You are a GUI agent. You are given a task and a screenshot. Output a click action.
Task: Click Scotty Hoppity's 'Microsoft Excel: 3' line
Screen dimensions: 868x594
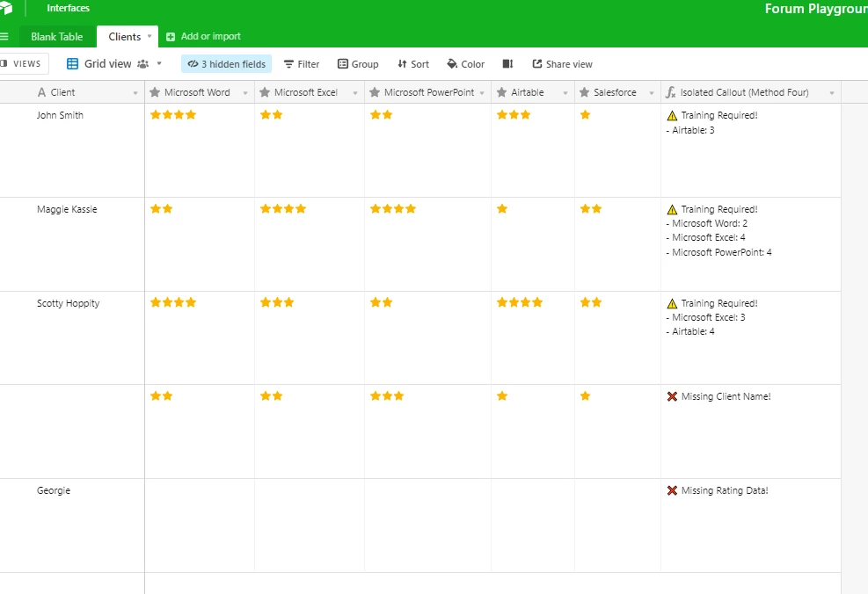pos(706,317)
